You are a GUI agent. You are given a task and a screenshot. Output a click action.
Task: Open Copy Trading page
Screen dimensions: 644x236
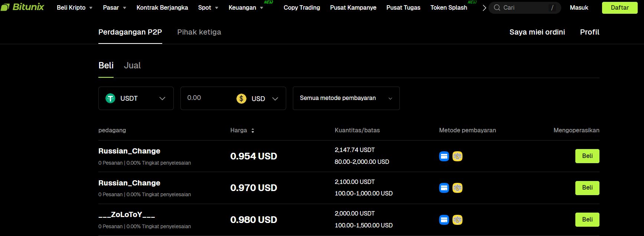pos(302,7)
